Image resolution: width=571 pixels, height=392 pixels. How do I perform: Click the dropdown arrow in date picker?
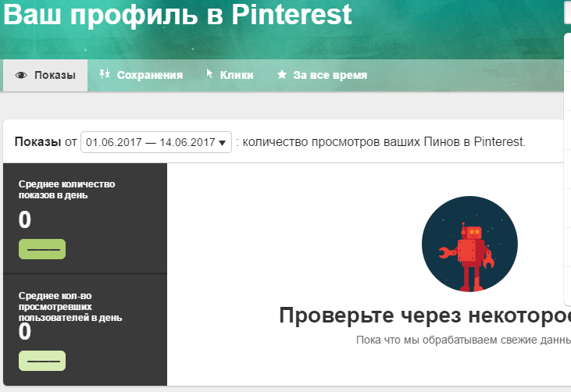click(223, 143)
